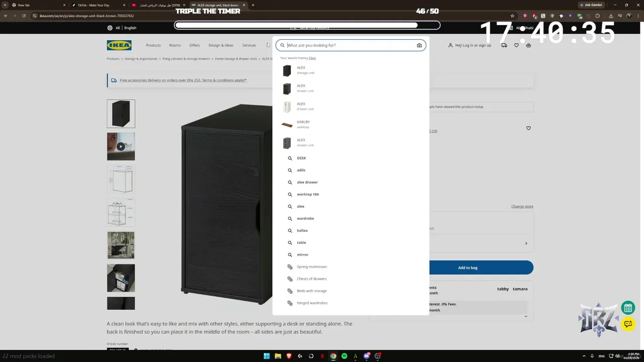
Task: Expand the payment plans chevron below tabby
Action: point(526,316)
